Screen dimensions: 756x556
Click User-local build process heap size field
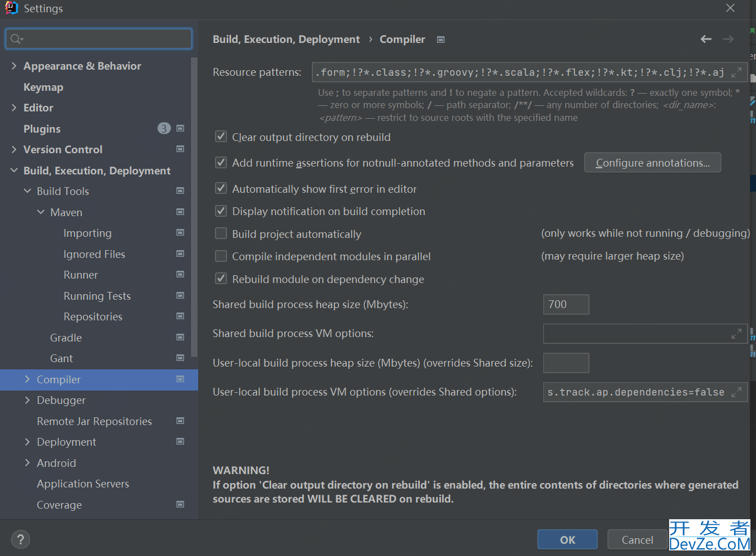[x=566, y=363]
